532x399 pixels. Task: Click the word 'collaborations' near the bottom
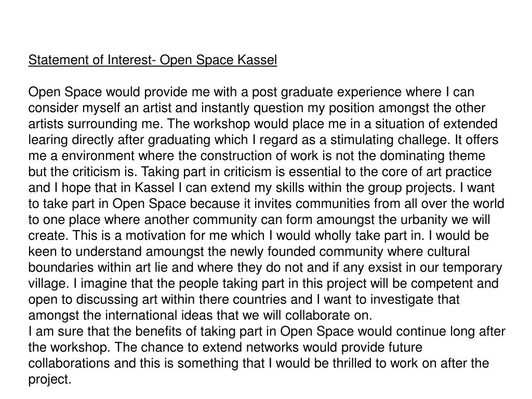point(69,363)
